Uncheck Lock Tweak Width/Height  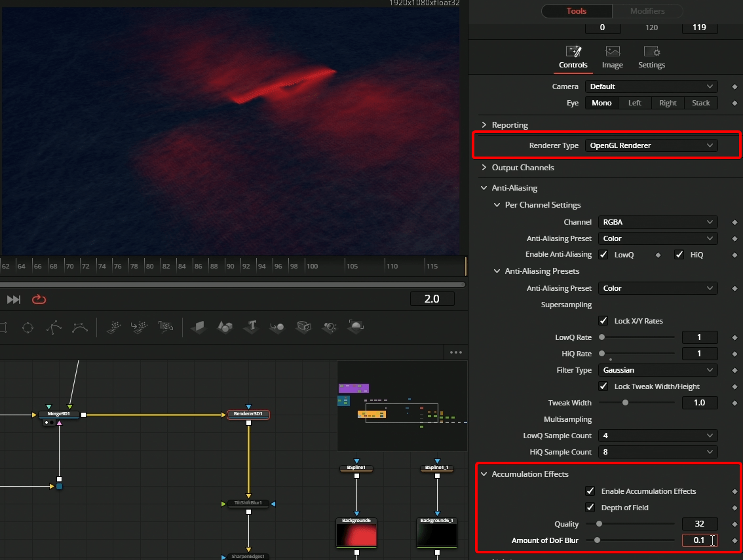(603, 386)
